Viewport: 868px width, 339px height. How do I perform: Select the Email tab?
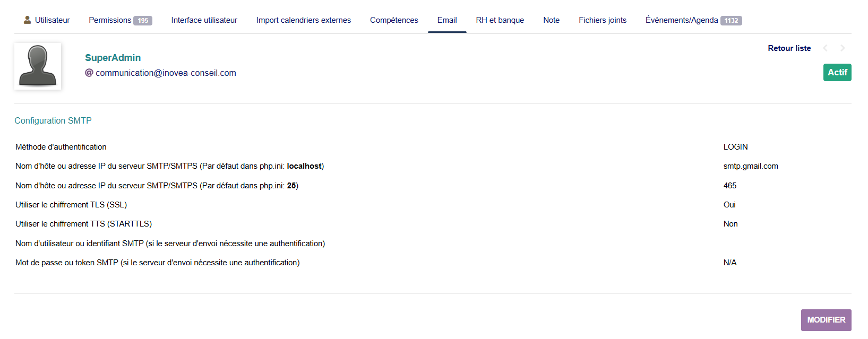[447, 20]
